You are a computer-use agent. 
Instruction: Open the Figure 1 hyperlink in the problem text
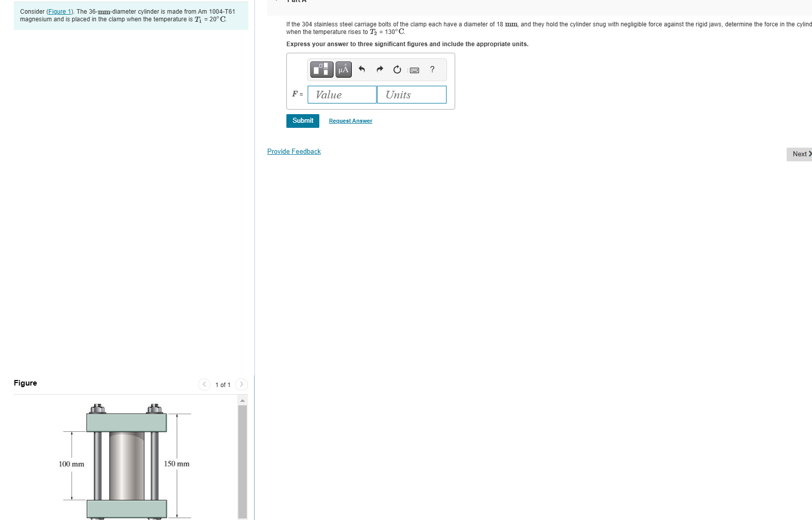[x=60, y=11]
